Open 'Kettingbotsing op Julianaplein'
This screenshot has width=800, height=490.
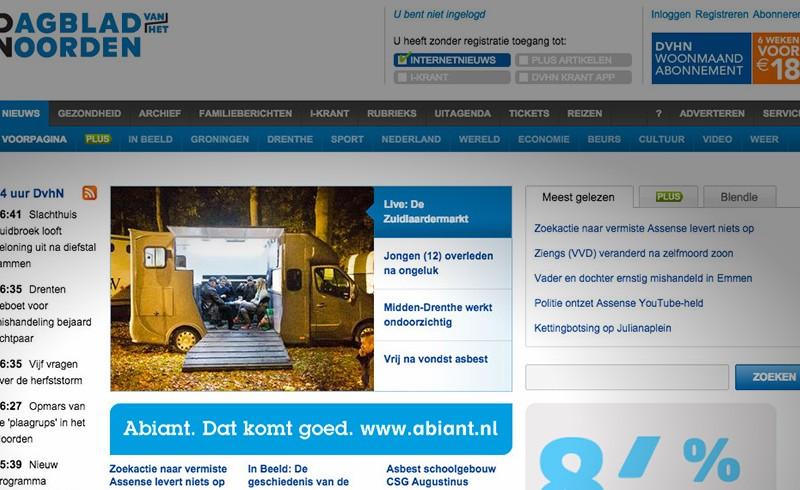click(603, 328)
